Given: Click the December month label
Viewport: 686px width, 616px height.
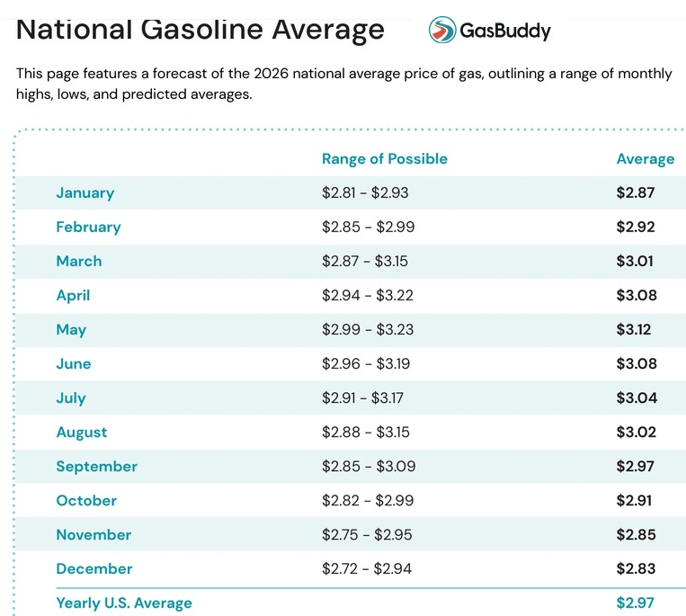Looking at the screenshot, I should 94,569.
